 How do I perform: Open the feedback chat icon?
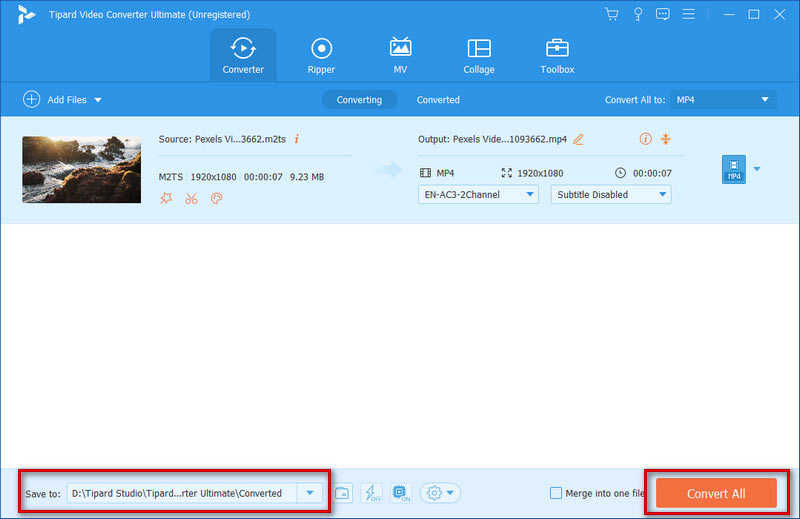tap(663, 14)
